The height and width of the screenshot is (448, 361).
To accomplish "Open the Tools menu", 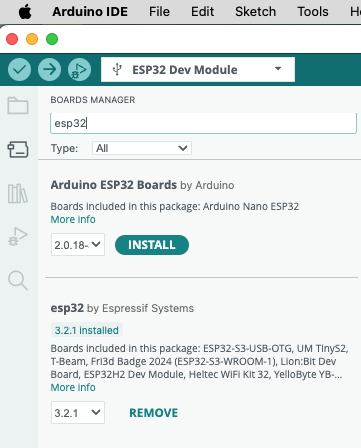I will tap(313, 12).
